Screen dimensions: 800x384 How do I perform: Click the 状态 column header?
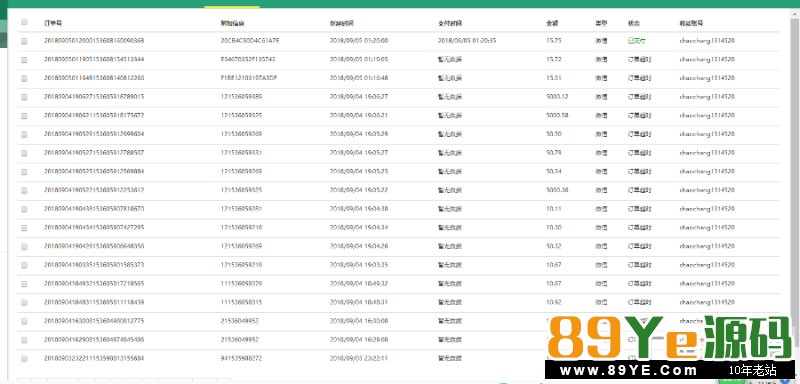[634, 23]
